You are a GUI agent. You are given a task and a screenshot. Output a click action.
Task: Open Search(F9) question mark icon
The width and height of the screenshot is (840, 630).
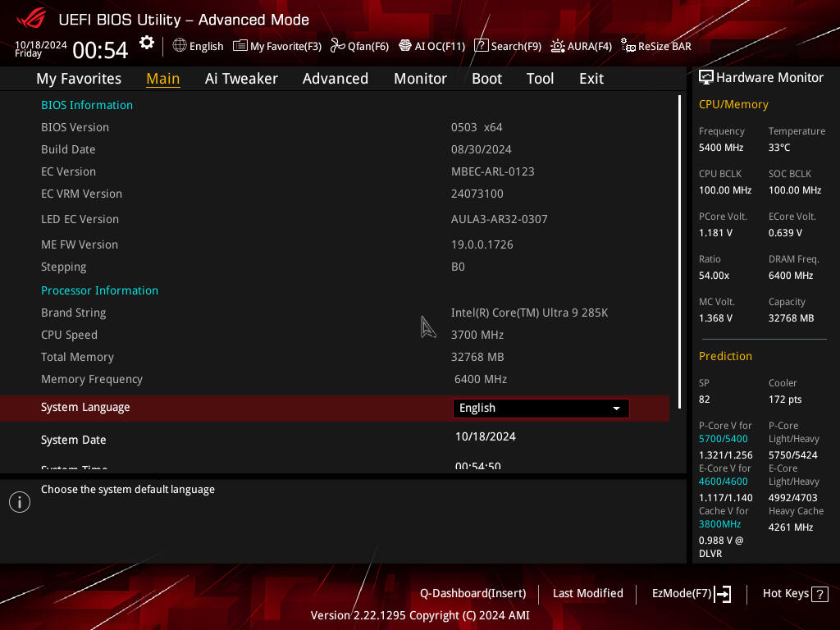(x=481, y=46)
